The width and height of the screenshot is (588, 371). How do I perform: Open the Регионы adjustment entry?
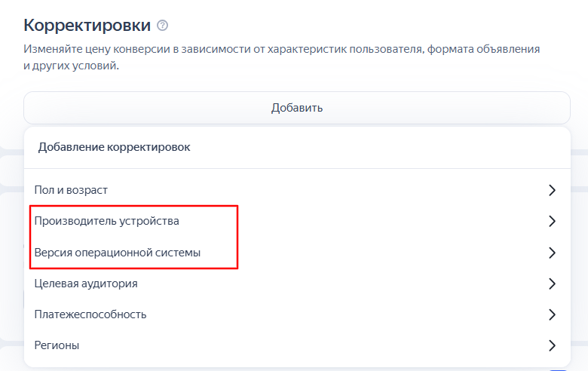click(57, 345)
